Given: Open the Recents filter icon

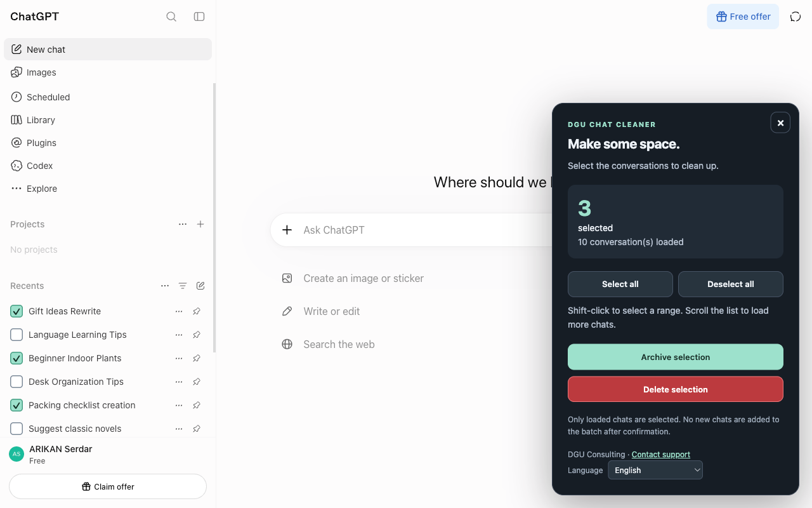Looking at the screenshot, I should point(183,286).
